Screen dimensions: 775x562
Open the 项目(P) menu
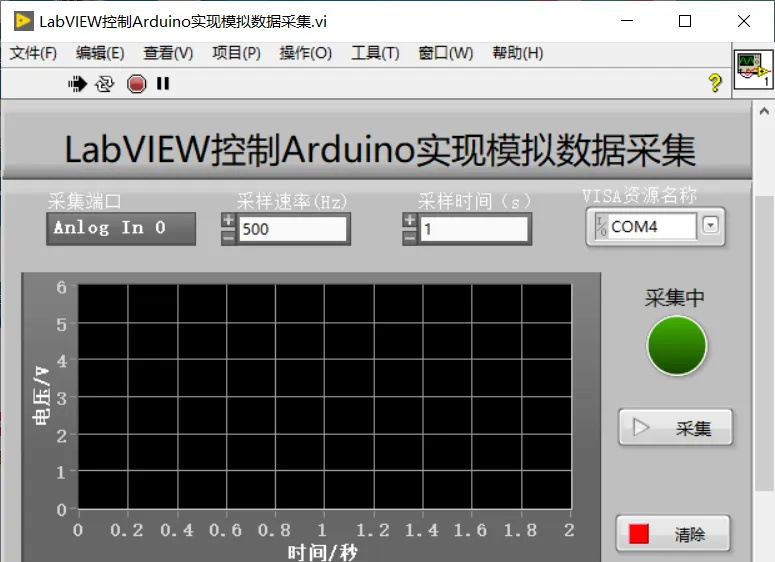[236, 53]
